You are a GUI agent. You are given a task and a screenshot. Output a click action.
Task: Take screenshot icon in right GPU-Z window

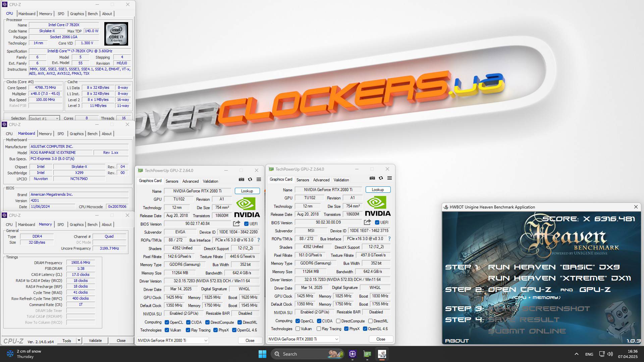pos(372,178)
